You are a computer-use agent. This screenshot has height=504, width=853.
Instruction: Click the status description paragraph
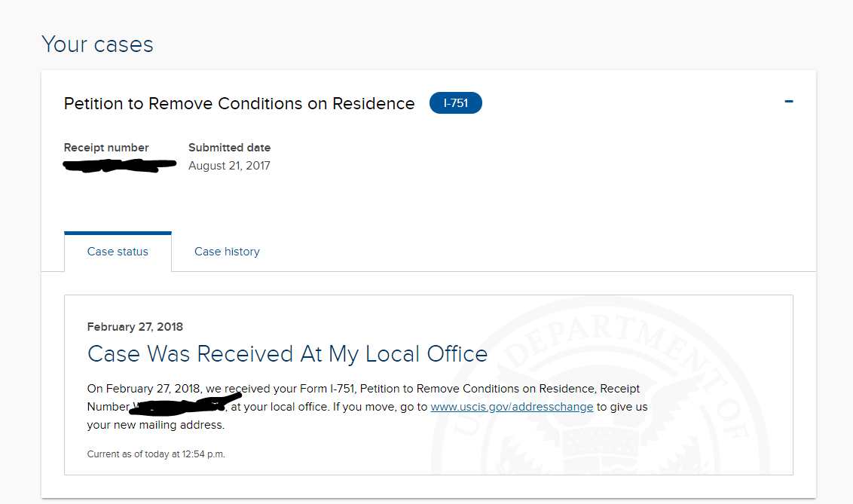367,407
